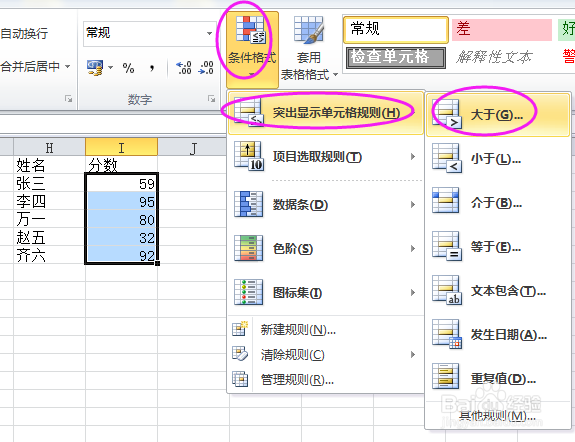
Task: Open the 常规 number format dropdown
Action: click(x=209, y=33)
